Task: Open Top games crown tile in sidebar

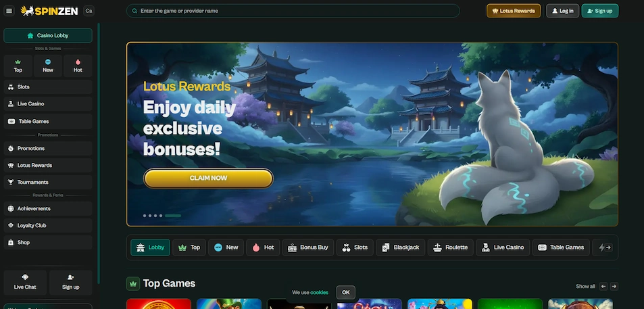Action: tap(18, 66)
